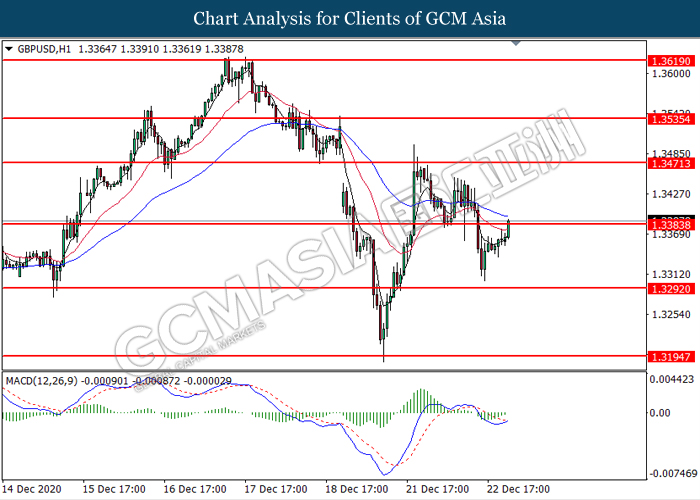Screen dimensions: 700x500
Task: Click the 1.33120 axis price value
Action: 671,275
